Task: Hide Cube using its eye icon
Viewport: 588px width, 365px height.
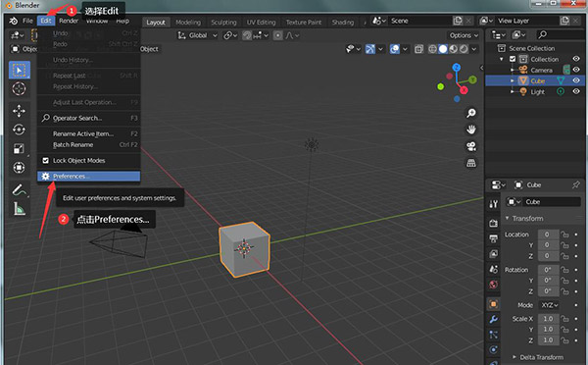Action: (576, 80)
